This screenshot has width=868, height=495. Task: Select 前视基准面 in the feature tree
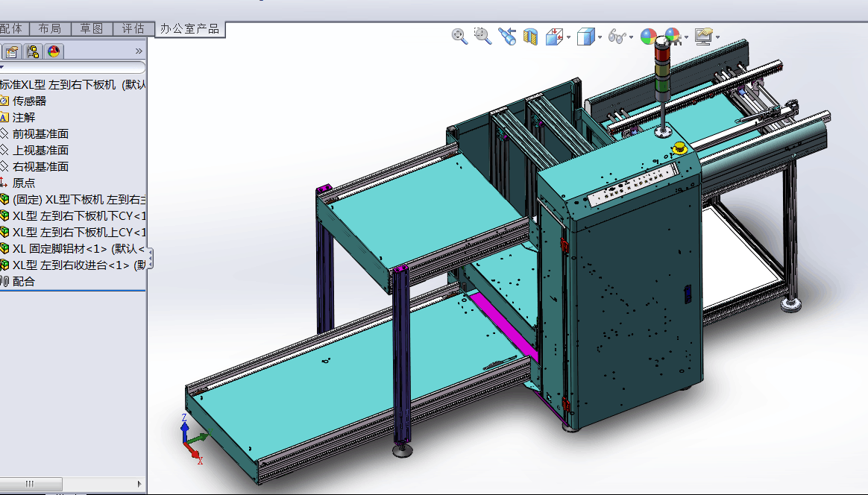pyautogui.click(x=40, y=133)
